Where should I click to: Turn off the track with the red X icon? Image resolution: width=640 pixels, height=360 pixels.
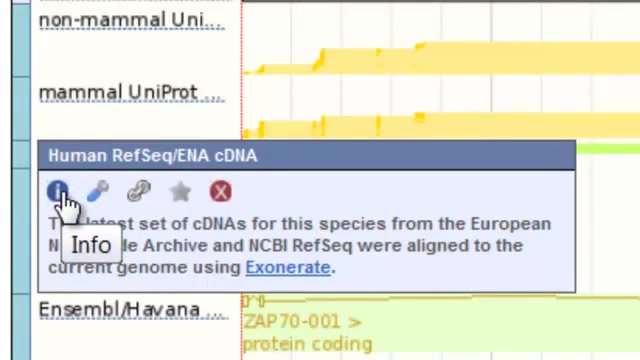point(220,191)
